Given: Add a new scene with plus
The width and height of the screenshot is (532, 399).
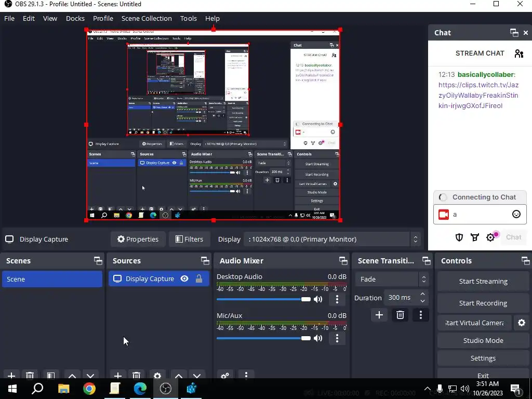Looking at the screenshot, I should (11, 376).
